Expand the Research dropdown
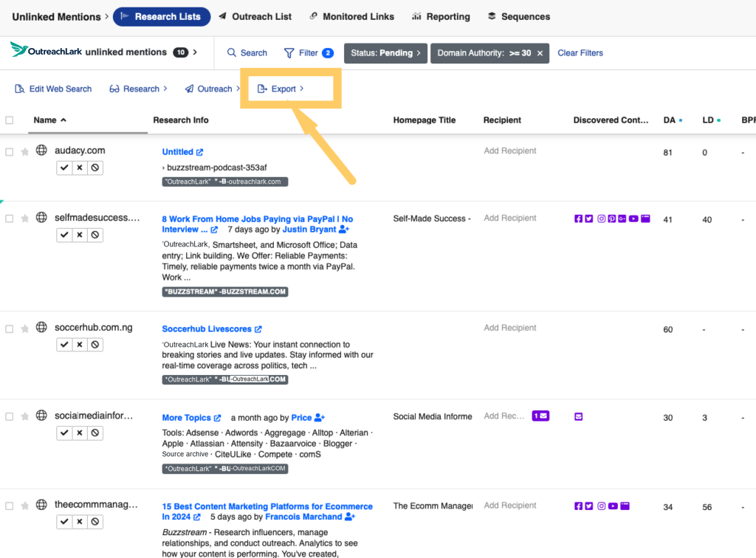Viewport: 756px width, 558px height. pyautogui.click(x=138, y=89)
